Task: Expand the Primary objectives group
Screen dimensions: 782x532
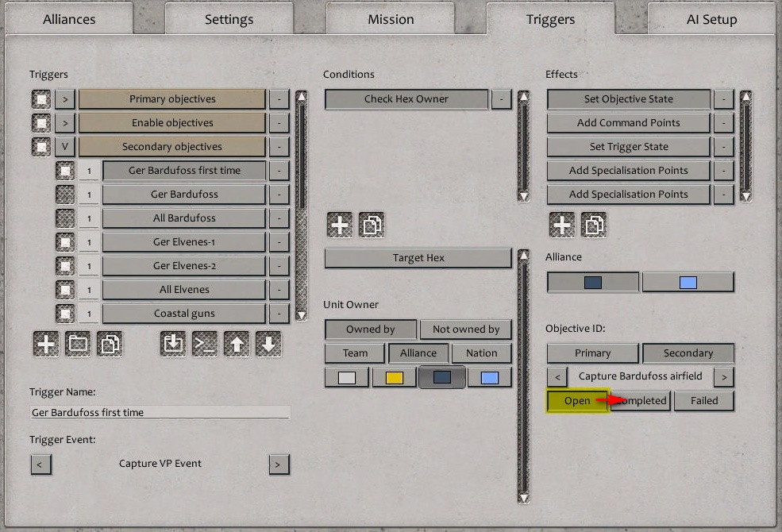Action: [64, 98]
